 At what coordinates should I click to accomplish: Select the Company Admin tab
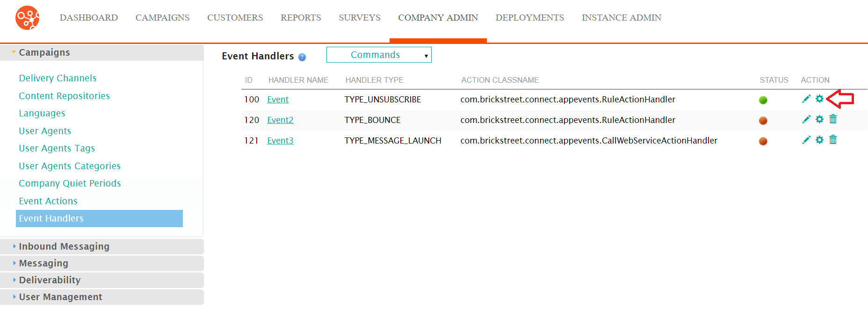[x=438, y=18]
